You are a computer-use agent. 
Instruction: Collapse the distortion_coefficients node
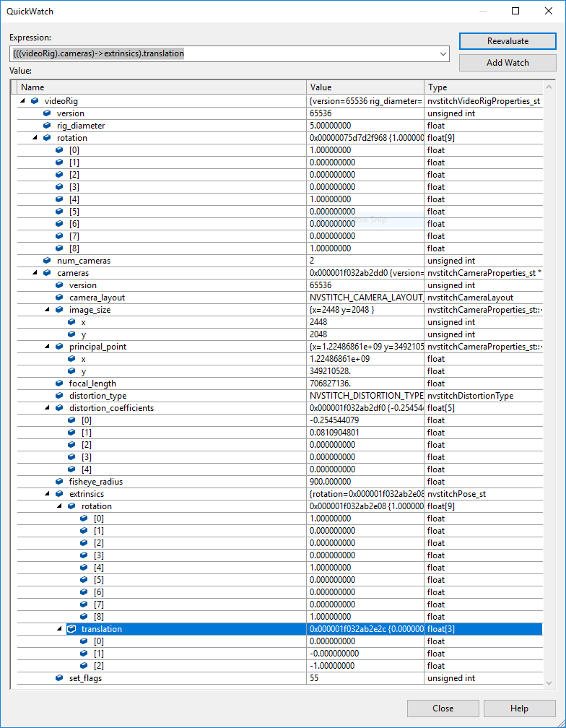pos(48,407)
